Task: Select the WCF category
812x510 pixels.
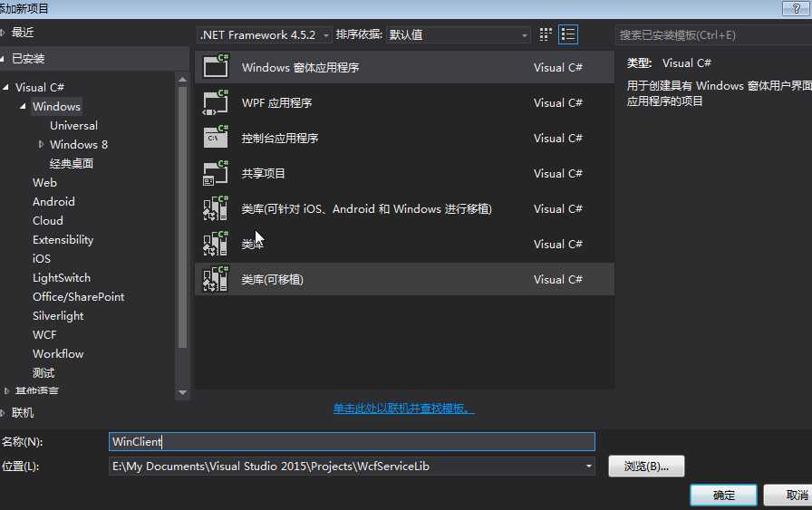Action: coord(44,335)
